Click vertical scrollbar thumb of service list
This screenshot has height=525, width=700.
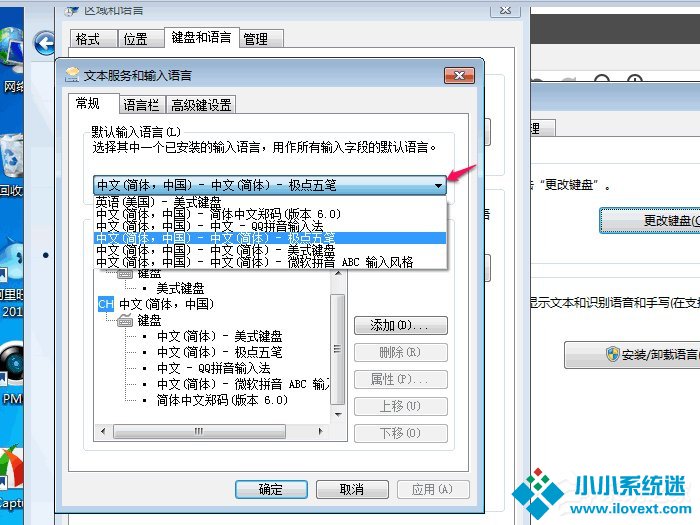338,349
